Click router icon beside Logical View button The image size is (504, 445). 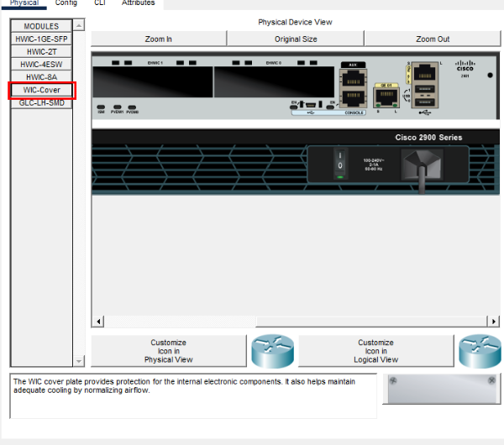pyautogui.click(x=480, y=351)
